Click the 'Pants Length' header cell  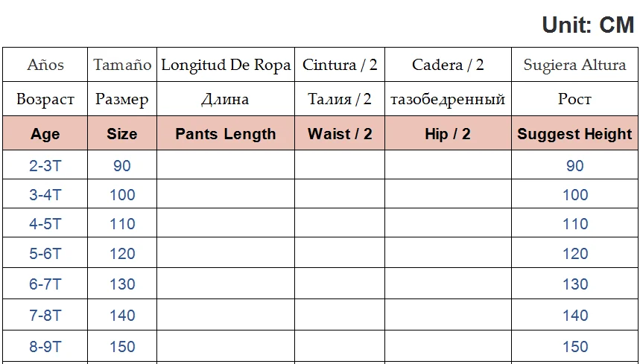226,134
